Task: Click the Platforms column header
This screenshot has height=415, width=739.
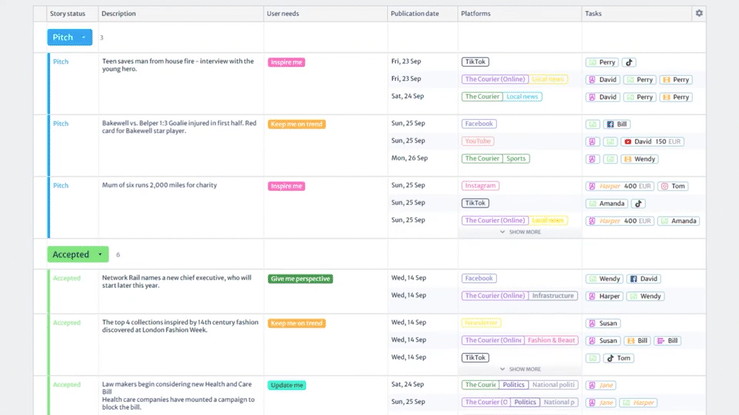Action: [475, 14]
